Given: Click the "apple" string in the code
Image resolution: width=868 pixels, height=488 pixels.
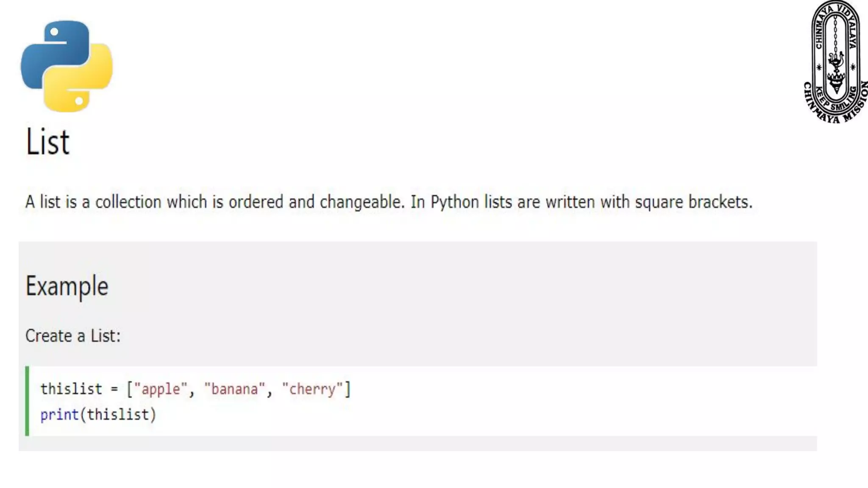Looking at the screenshot, I should click(161, 389).
